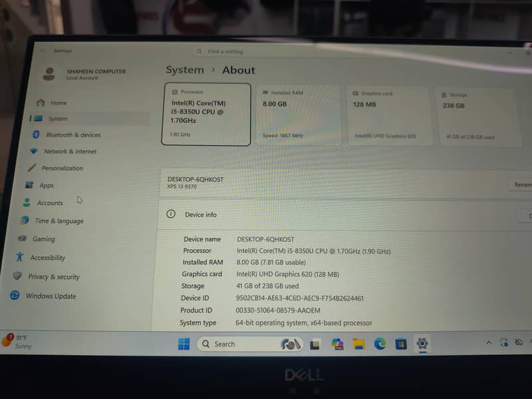Open the Windows Start menu
Image resolution: width=532 pixels, height=399 pixels.
(x=184, y=344)
